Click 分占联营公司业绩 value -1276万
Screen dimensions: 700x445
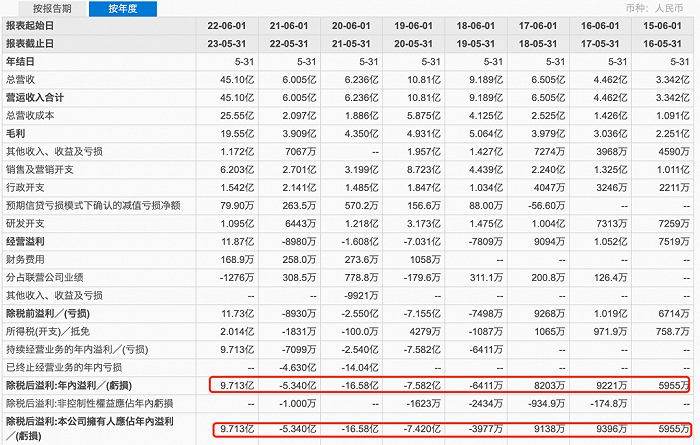[x=237, y=277]
